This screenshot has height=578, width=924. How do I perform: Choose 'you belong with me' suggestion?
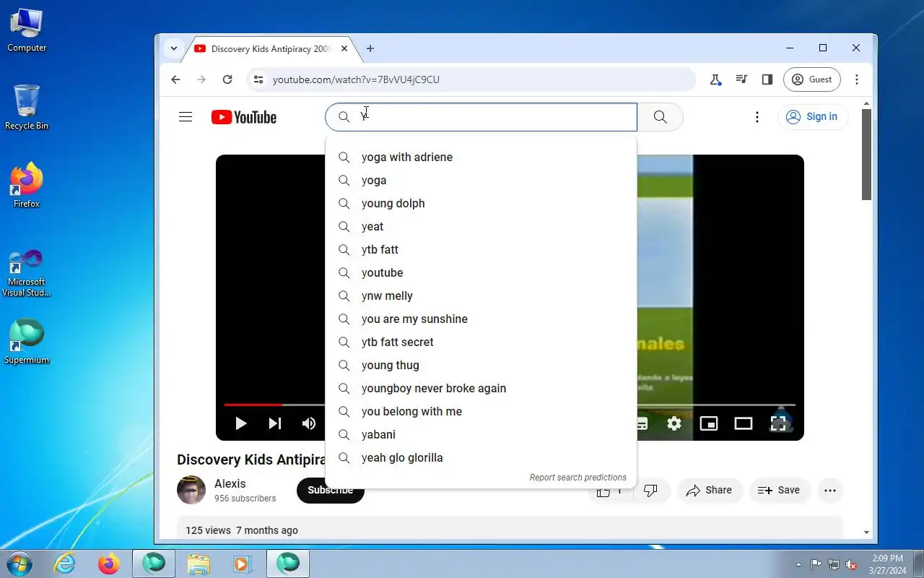tap(481, 411)
